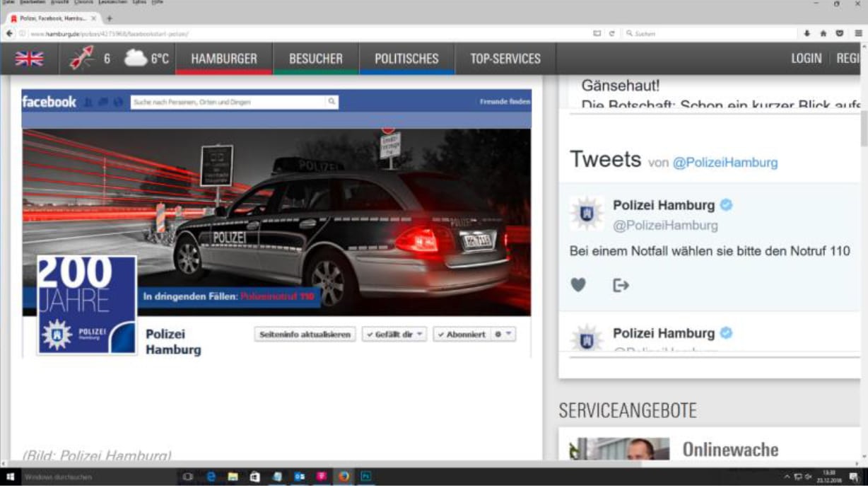Open the @PolizeiHamburg link beside Tweets
868x488 pixels.
725,163
